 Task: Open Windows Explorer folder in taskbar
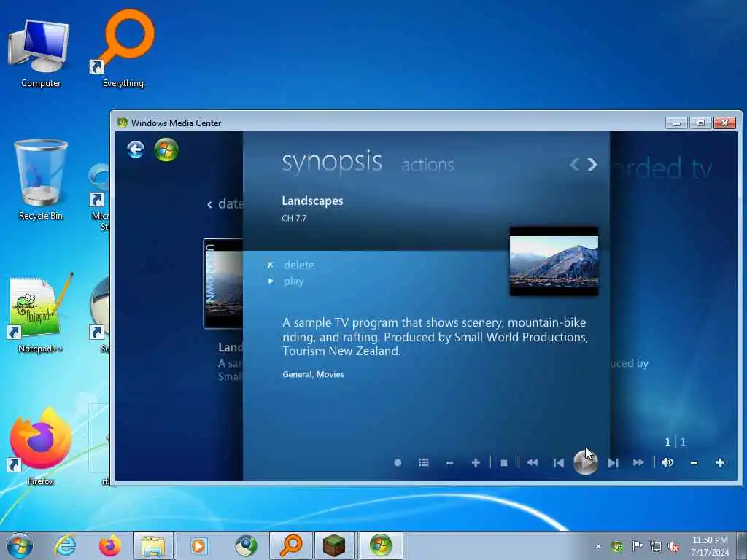[x=153, y=545]
